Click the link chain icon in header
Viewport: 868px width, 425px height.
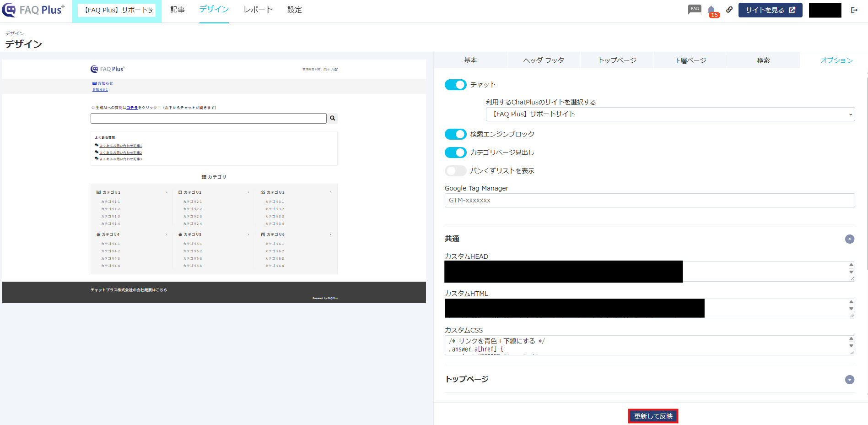(729, 10)
